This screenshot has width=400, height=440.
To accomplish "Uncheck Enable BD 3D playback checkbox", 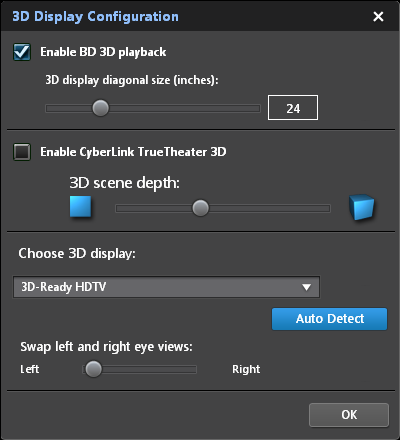I will (22, 52).
